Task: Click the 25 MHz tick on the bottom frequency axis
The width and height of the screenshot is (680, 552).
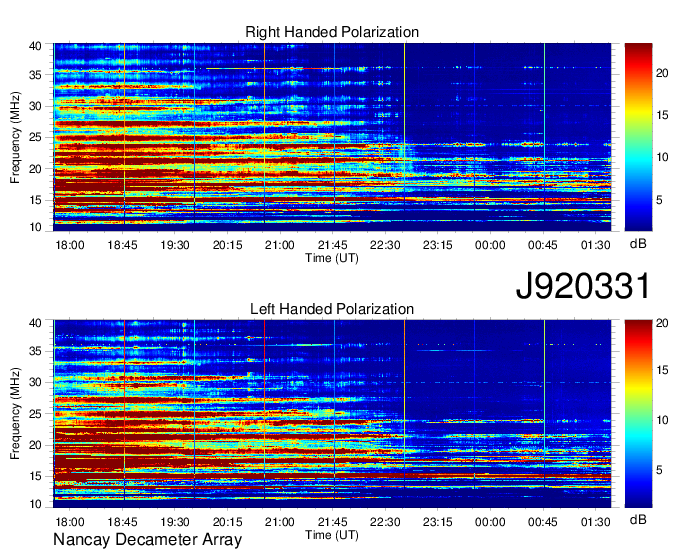Action: [36, 414]
